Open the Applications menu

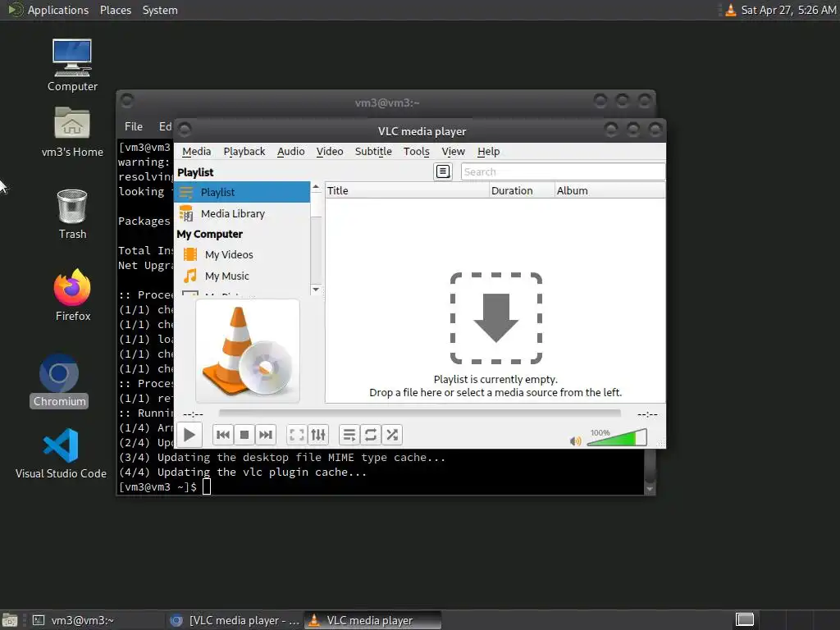48,10
